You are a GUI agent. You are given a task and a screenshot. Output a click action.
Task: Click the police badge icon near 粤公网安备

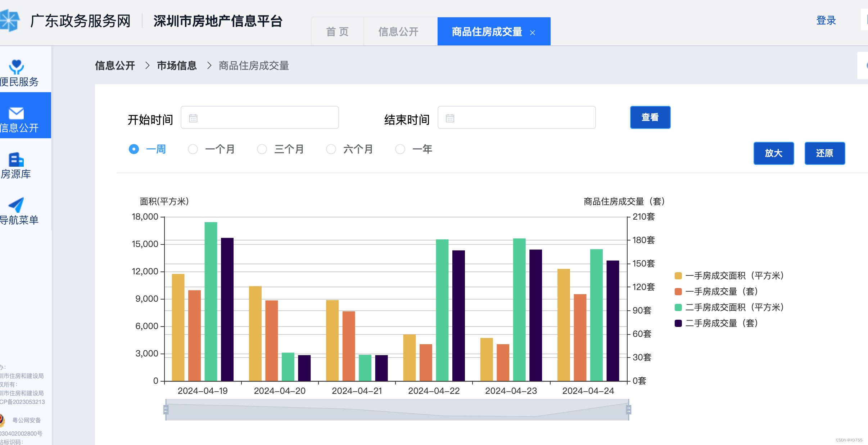click(2, 420)
